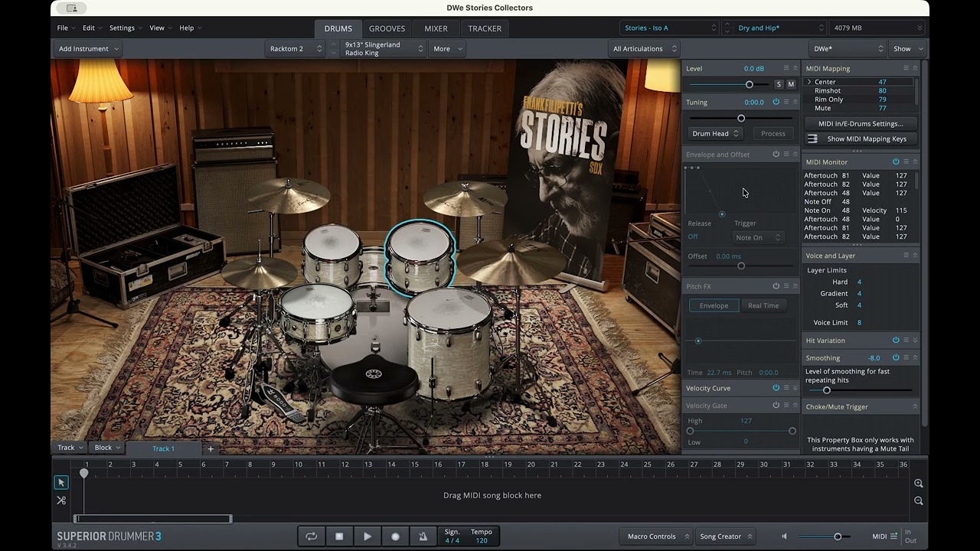
Task: Adjust the Smoothing slider handle
Action: pyautogui.click(x=827, y=390)
